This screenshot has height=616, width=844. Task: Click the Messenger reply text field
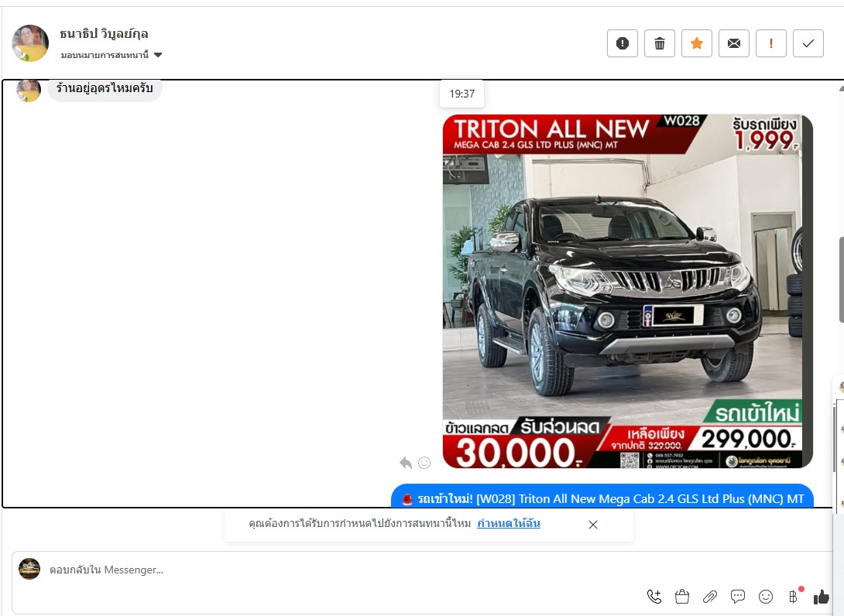point(310,570)
